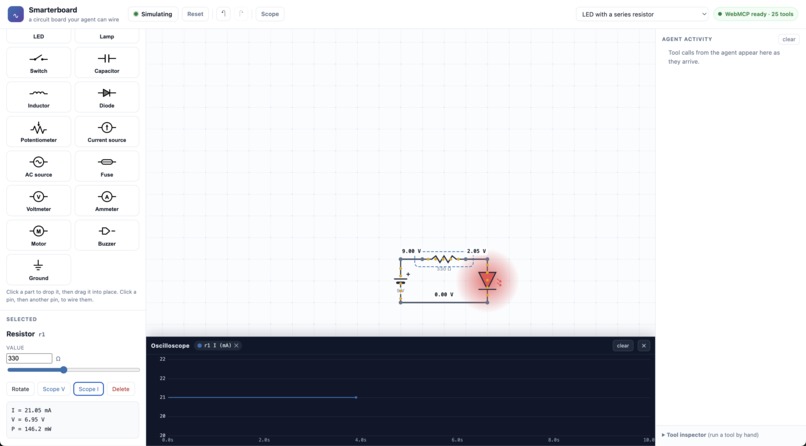Add an LED from the palette
The height and width of the screenshot is (446, 806).
39,36
